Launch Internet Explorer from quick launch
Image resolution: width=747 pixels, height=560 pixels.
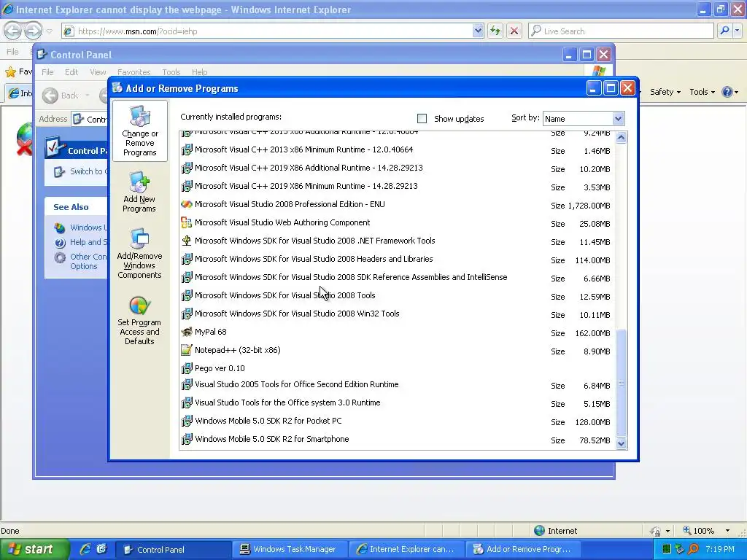(85, 549)
